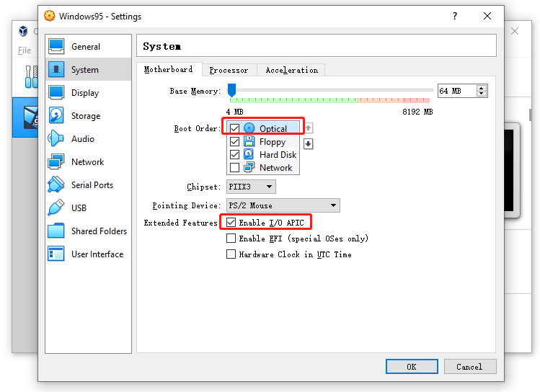Viewport: 540px width, 392px height.
Task: Switch to the Processor tab
Action: pyautogui.click(x=229, y=70)
